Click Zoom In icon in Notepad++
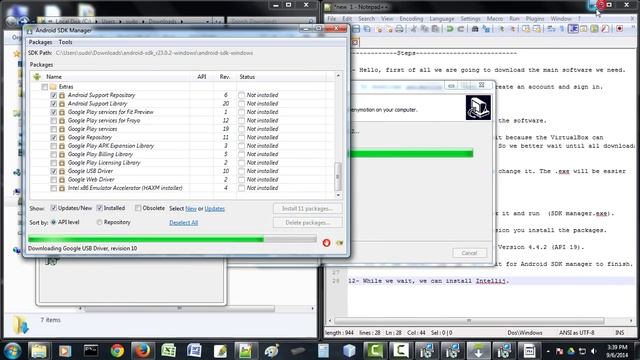Screen dimensions: 640x360 coord(501,29)
